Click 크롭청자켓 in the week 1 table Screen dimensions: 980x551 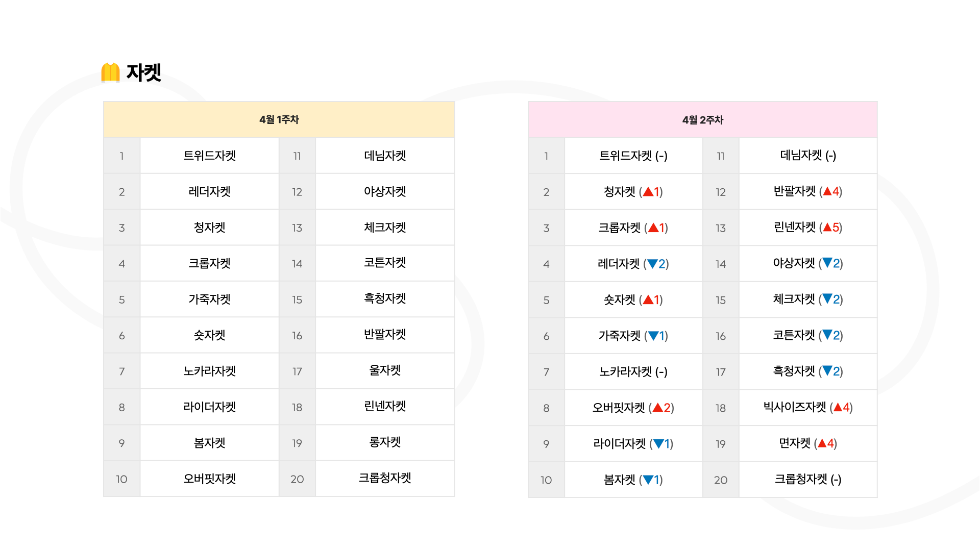(385, 479)
